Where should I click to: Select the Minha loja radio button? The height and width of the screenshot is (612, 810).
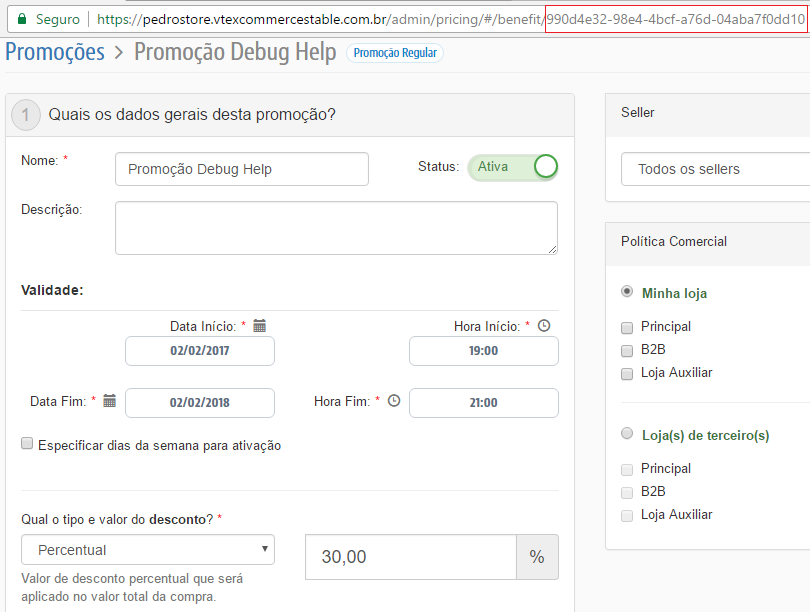(626, 292)
